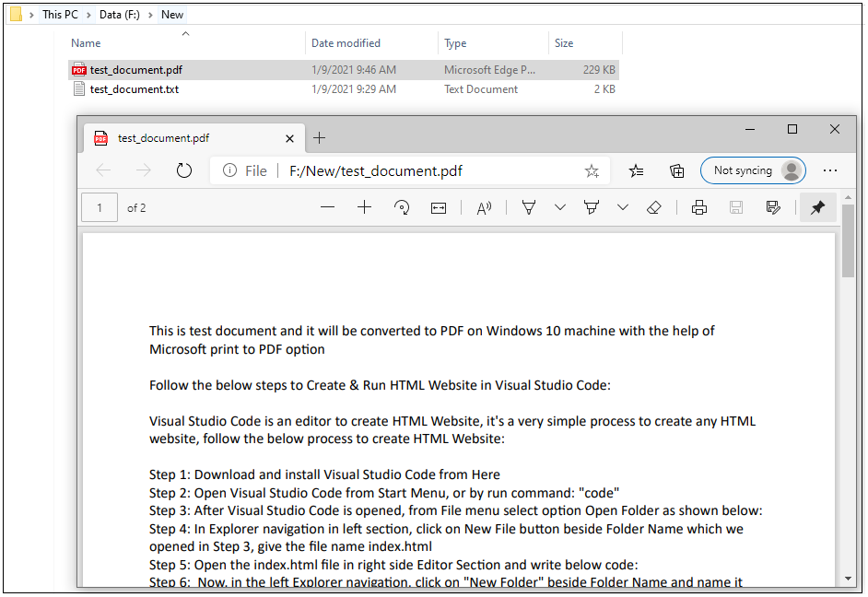Click the PDF vertical scrollbar thumb
This screenshot has width=868, height=597.
tap(848, 240)
